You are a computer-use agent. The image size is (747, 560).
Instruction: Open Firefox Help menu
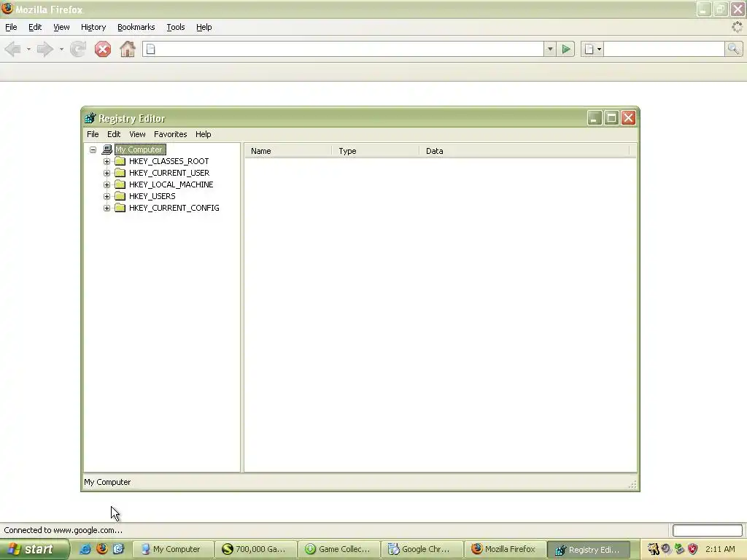(x=204, y=27)
